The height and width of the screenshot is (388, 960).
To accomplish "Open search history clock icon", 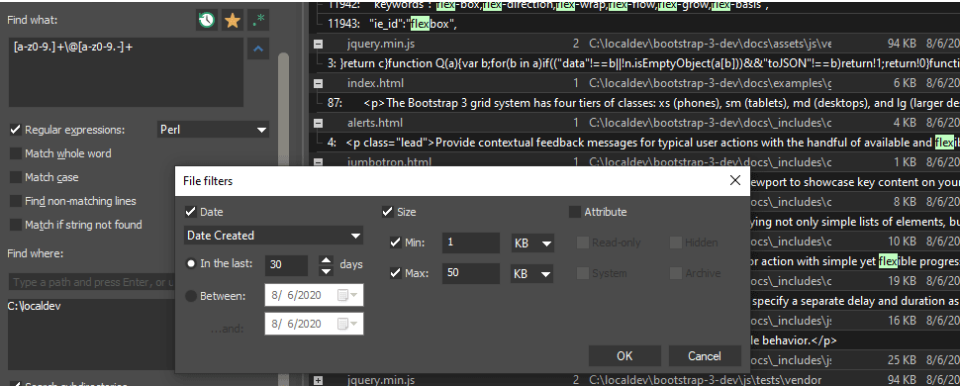I will click(207, 21).
